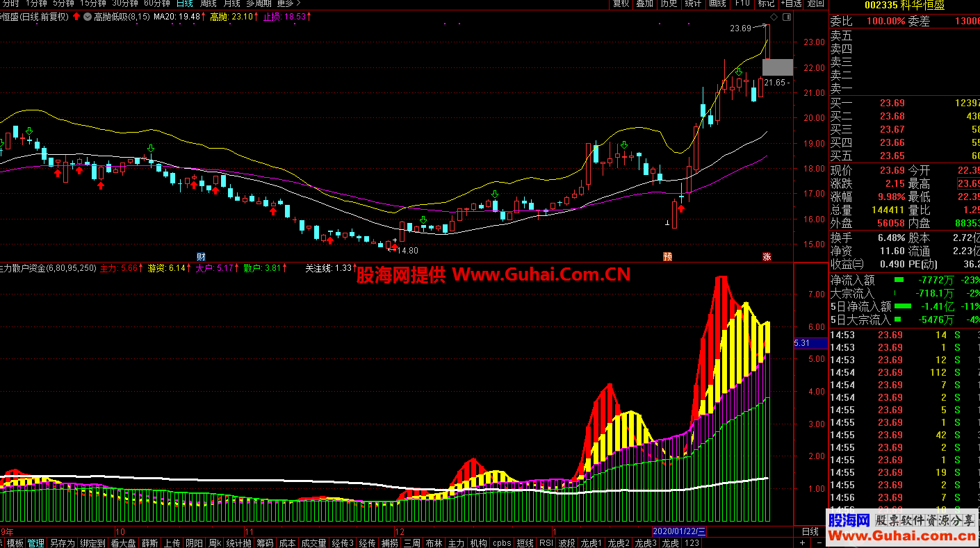Select the 薛斯 indicator tab

[149, 543]
